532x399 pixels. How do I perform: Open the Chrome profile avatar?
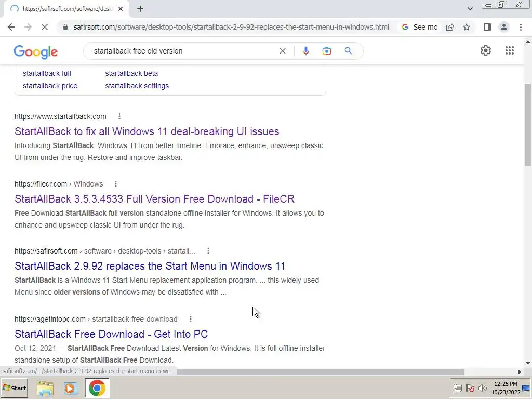[x=504, y=27]
